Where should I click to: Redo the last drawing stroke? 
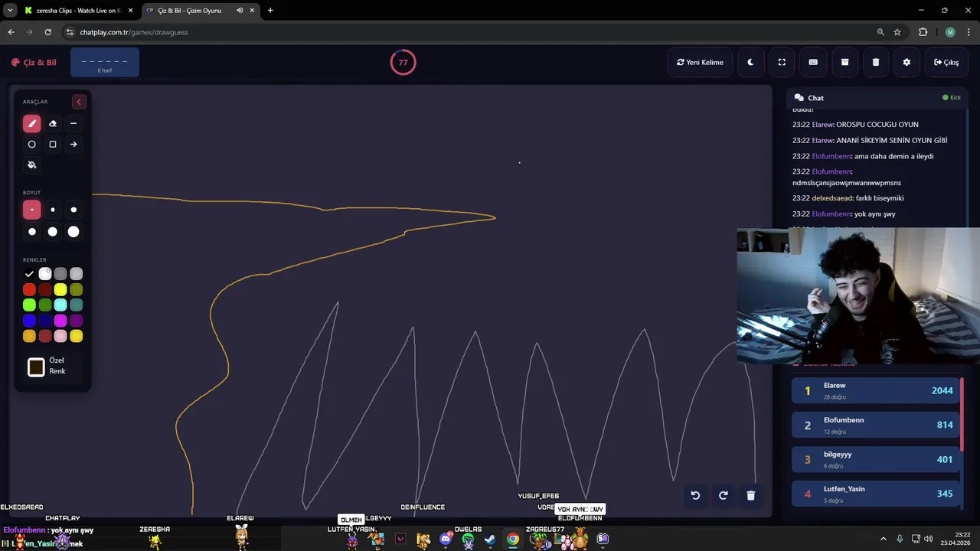click(723, 495)
